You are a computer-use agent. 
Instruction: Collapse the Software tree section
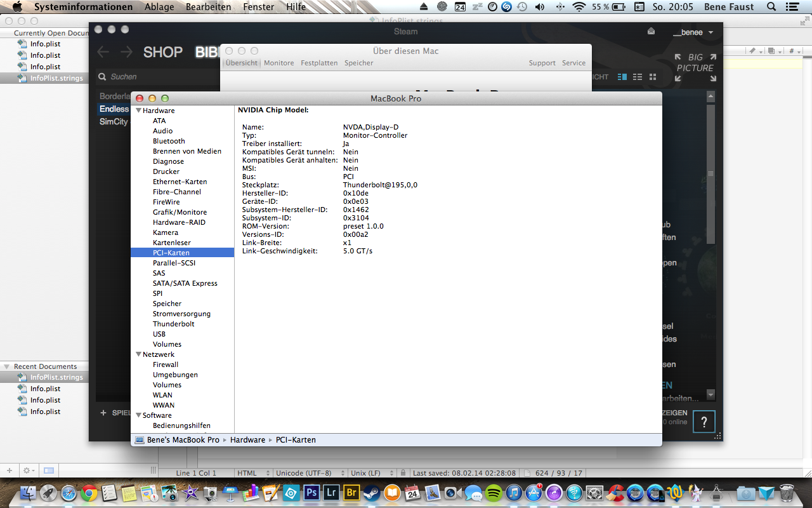tap(138, 415)
